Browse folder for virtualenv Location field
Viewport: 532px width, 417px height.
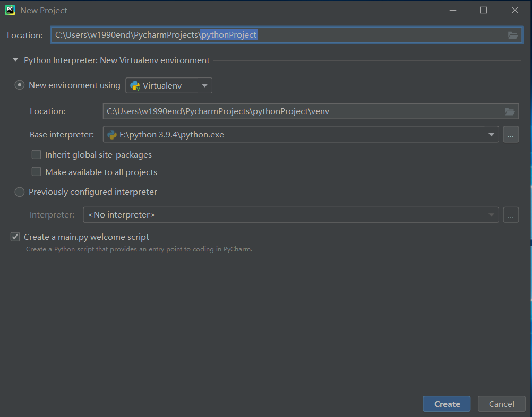tap(510, 111)
